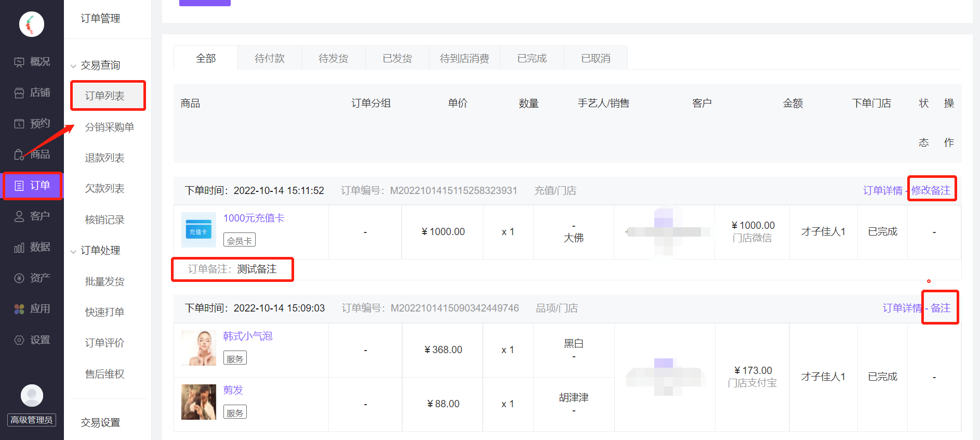Open the 设置 settings gear icon
980x440 pixels.
(x=19, y=340)
